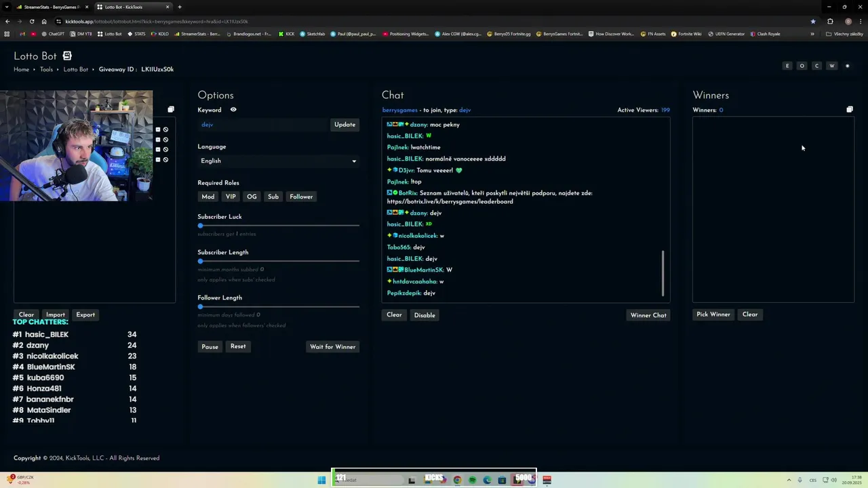The height and width of the screenshot is (488, 868).
Task: Open Sketchfab bookmark
Action: (313, 34)
